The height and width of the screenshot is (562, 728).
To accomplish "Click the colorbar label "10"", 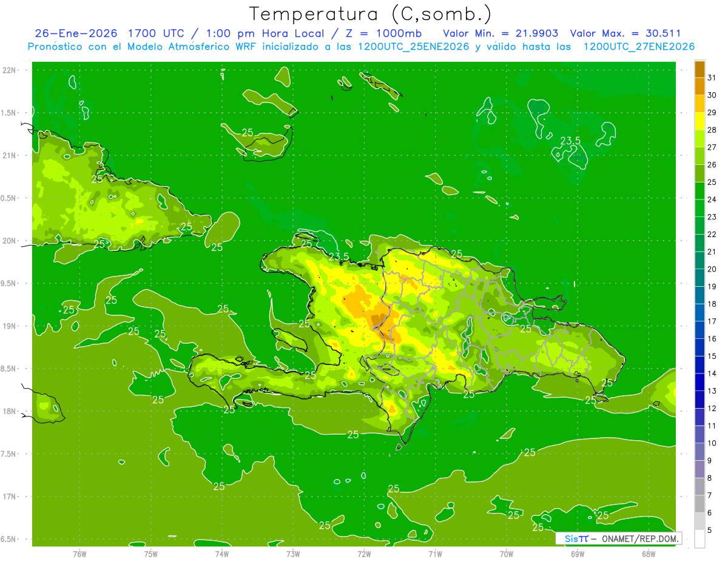I will (712, 443).
